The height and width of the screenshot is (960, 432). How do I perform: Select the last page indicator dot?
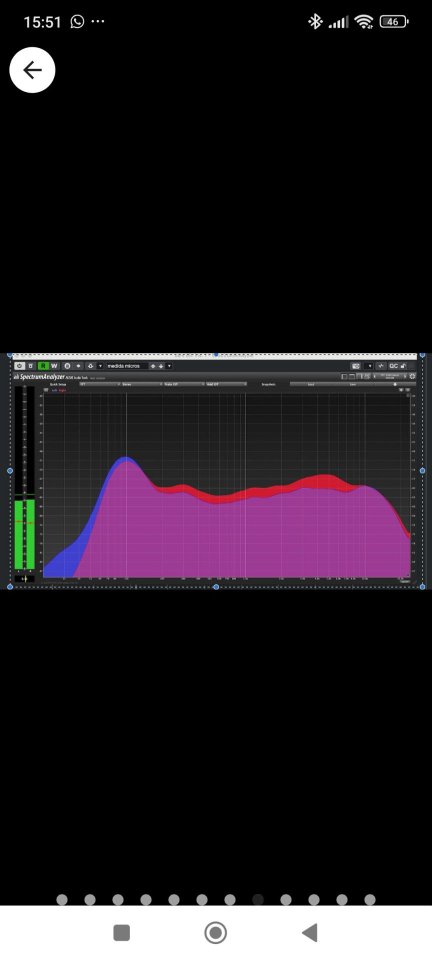(370, 899)
